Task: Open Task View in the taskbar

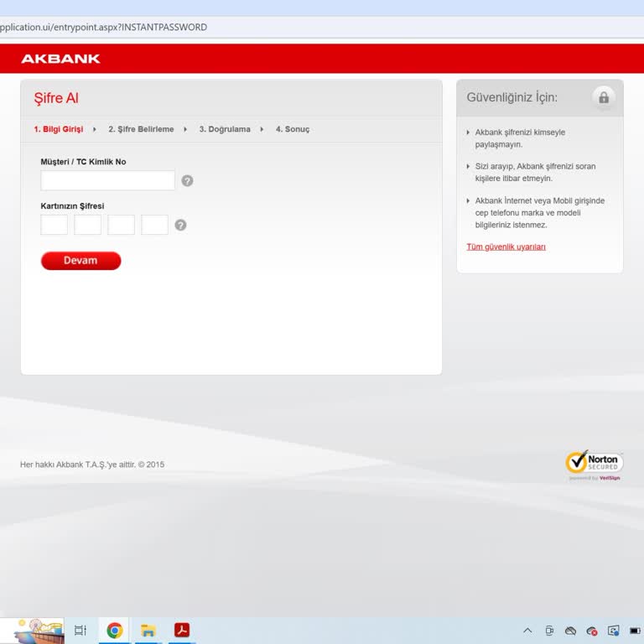Action: pos(80,630)
